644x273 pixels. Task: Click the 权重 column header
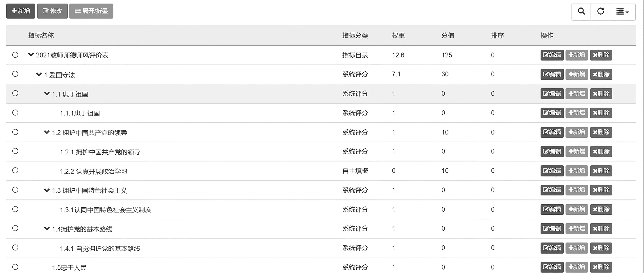tap(398, 35)
